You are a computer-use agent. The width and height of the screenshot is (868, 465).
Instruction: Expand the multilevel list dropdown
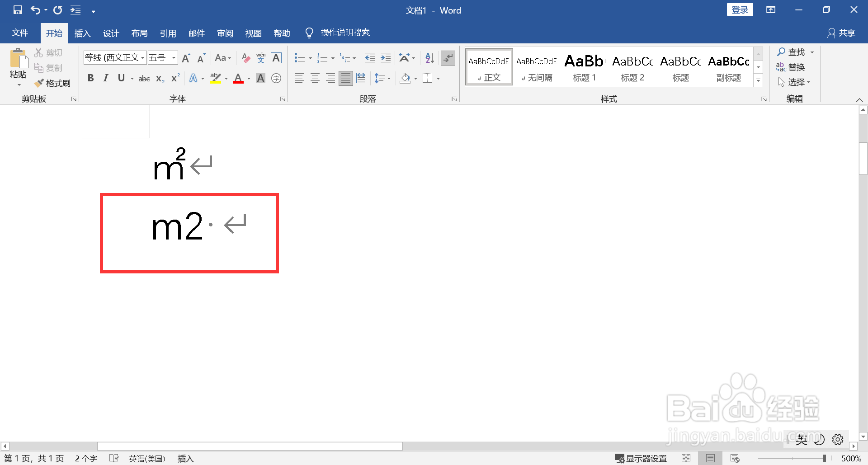click(354, 58)
